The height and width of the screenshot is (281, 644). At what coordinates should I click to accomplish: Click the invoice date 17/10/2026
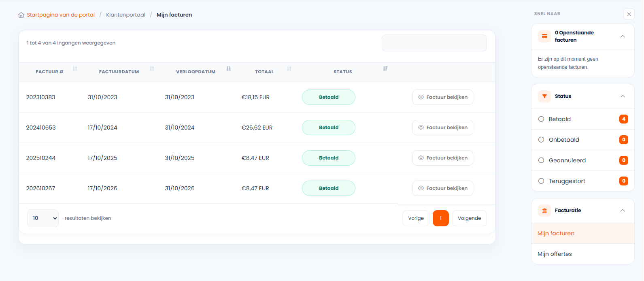pos(102,188)
